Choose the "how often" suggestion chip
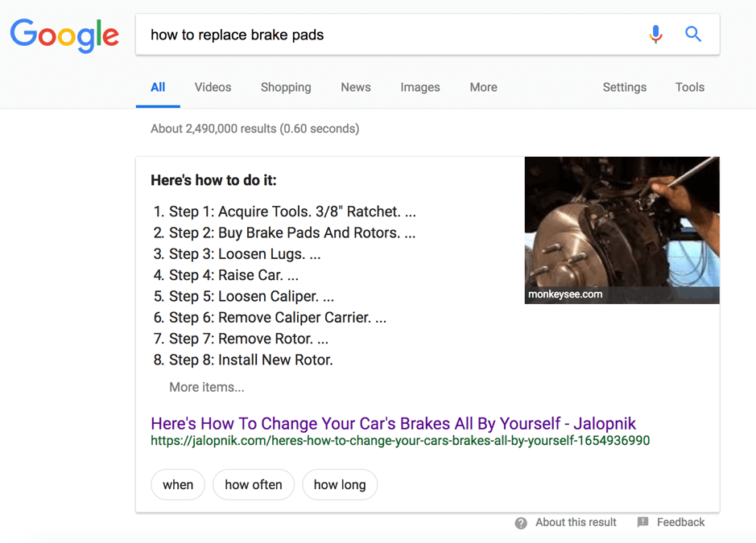 coord(254,485)
